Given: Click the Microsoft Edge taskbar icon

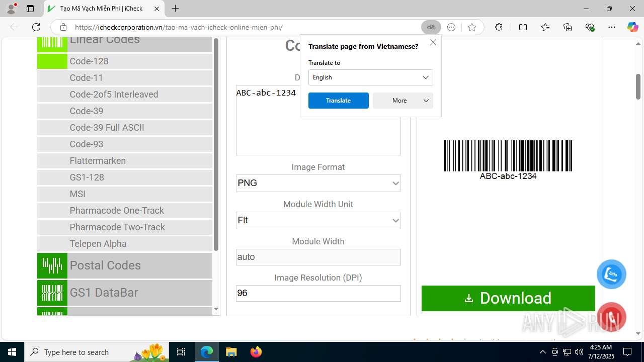Looking at the screenshot, I should click(x=207, y=352).
